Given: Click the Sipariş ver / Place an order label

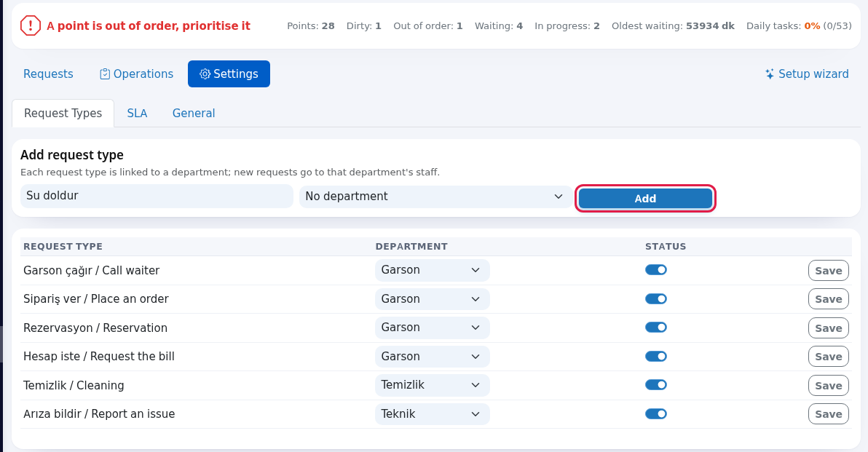Looking at the screenshot, I should [x=96, y=299].
